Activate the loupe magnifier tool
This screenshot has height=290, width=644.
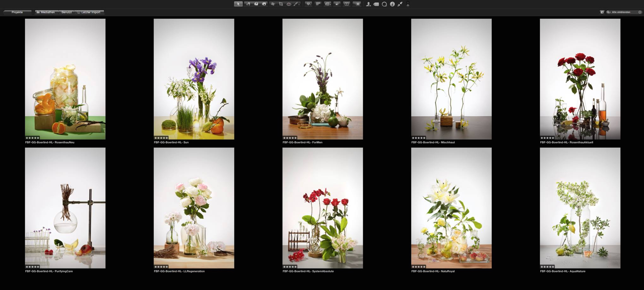coord(384,4)
